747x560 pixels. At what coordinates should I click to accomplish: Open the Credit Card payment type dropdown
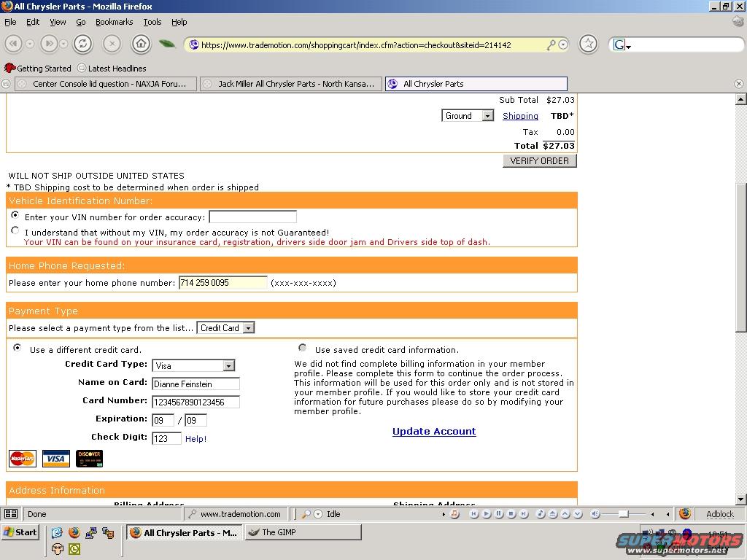225,328
